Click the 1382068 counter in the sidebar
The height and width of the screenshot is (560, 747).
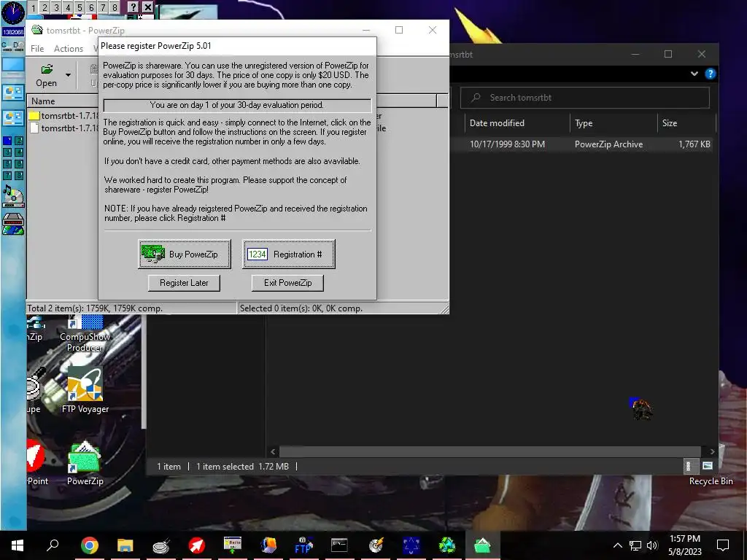(x=13, y=32)
